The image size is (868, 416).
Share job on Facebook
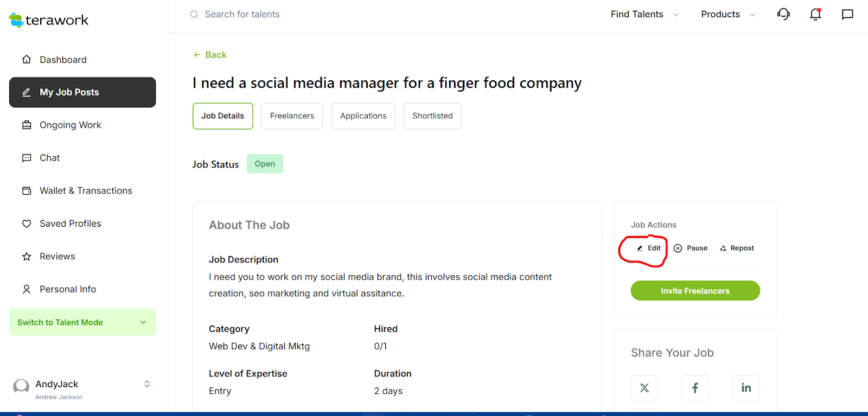click(x=695, y=388)
